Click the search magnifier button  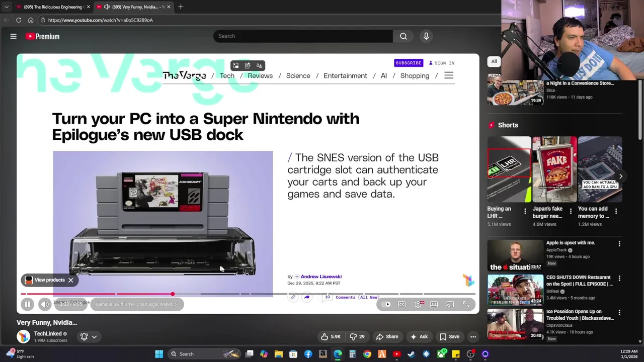point(404,36)
